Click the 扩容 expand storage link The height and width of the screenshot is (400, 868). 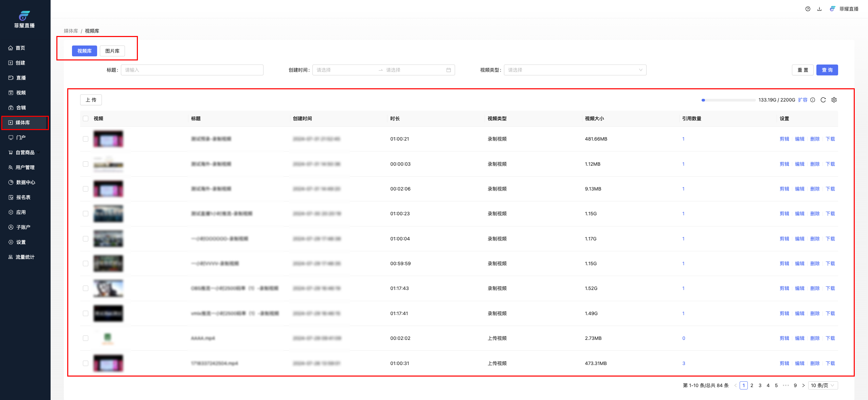(802, 100)
